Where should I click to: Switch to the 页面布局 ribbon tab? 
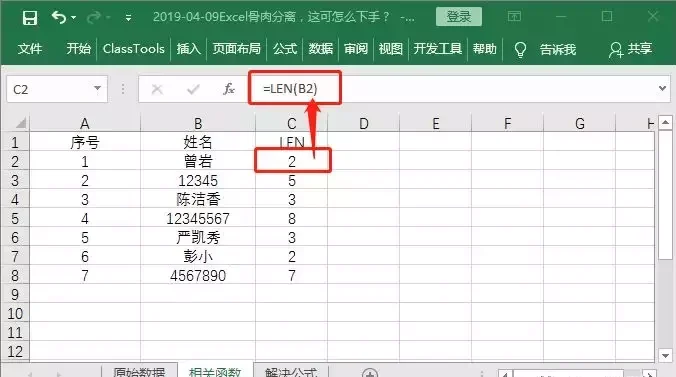pyautogui.click(x=237, y=49)
